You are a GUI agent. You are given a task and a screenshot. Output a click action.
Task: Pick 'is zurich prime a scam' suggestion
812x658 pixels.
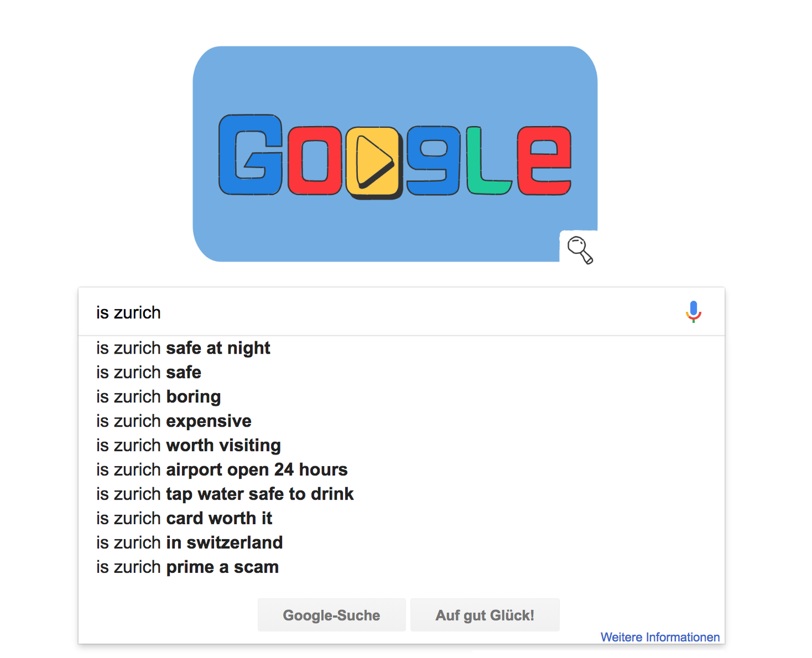(x=187, y=567)
